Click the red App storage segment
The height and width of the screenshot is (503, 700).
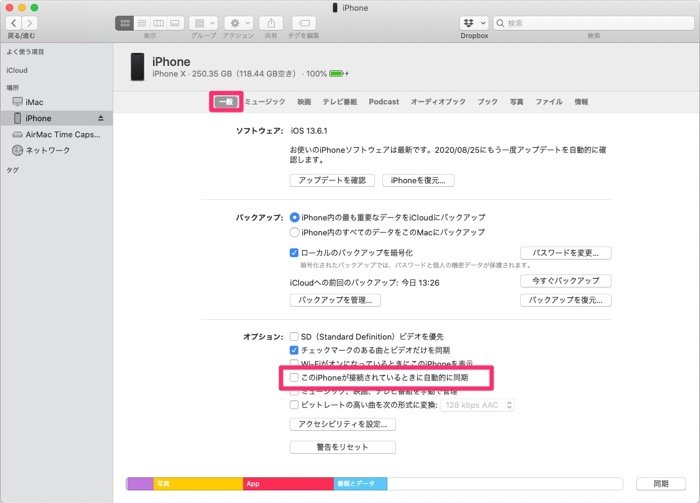click(x=288, y=484)
